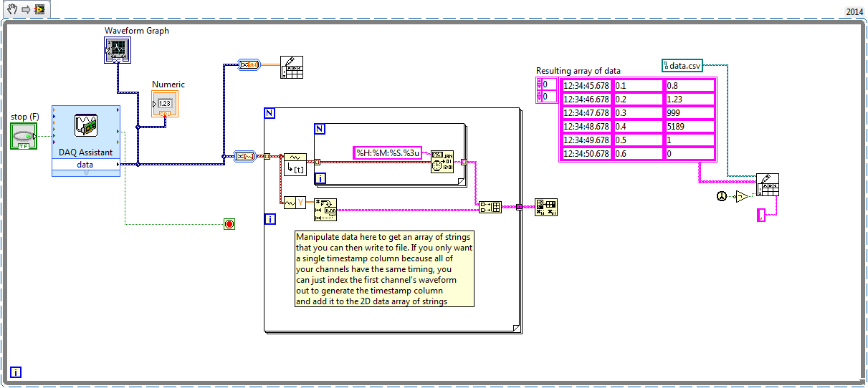Image resolution: width=868 pixels, height=388 pixels.
Task: Click the Not function triangle
Action: [x=743, y=196]
